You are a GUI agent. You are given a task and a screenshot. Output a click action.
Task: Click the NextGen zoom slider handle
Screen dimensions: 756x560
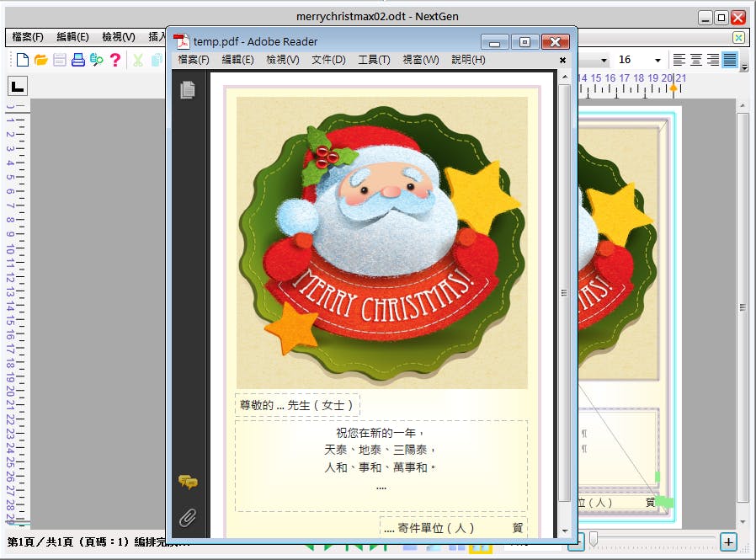pos(594,540)
